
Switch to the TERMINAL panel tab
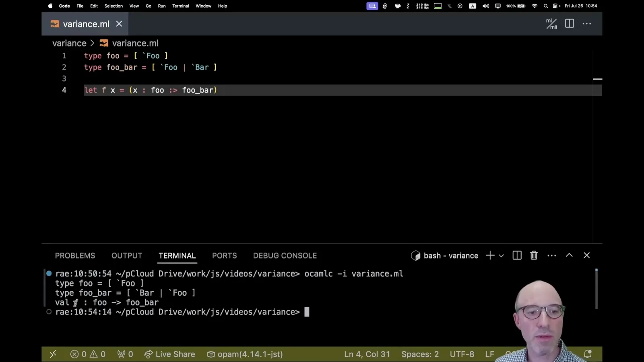point(177,255)
